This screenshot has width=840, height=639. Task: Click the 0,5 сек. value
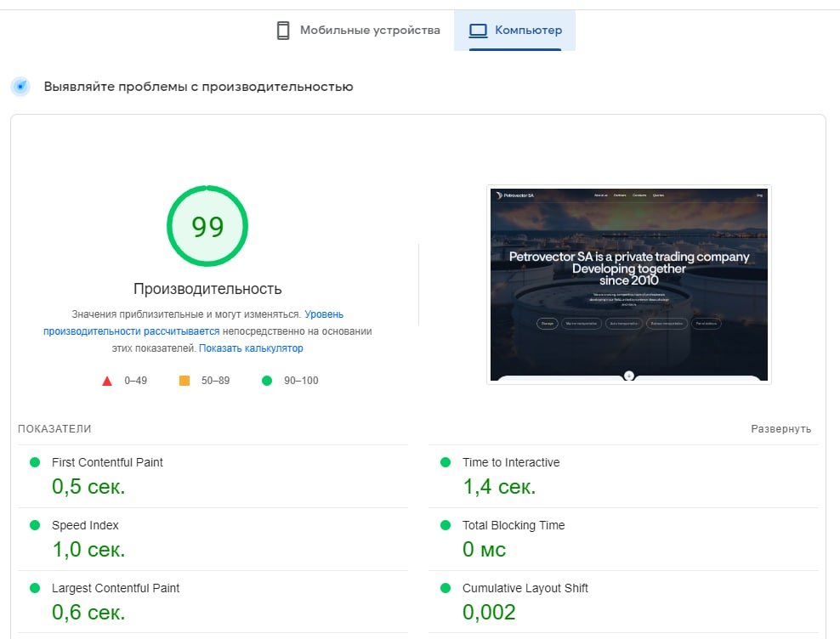tap(88, 486)
